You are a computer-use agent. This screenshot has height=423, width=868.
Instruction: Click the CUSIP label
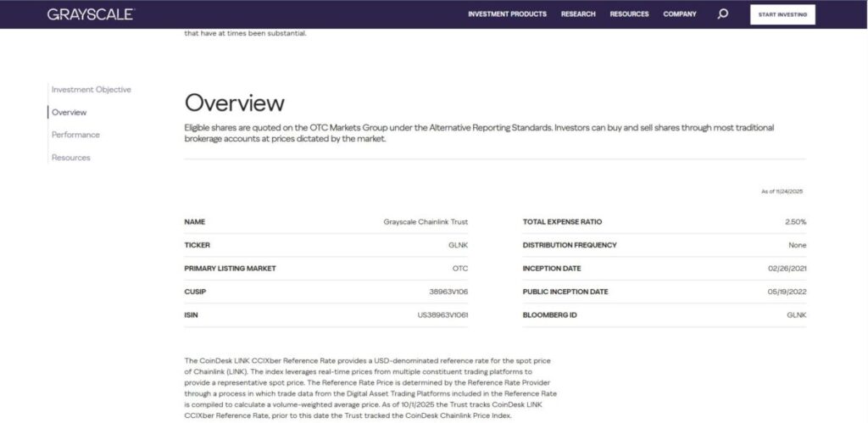pyautogui.click(x=195, y=292)
